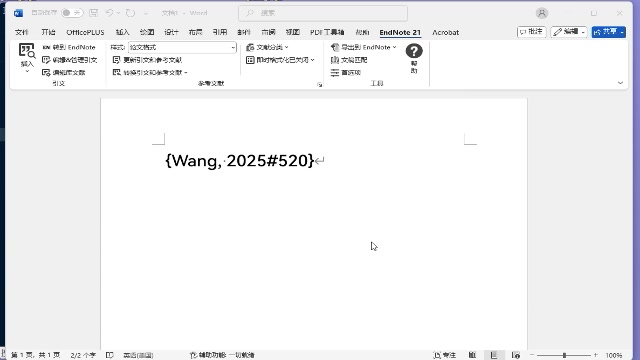This screenshot has height=360, width=640.
Task: Switch to Print Layout view icon
Action: point(494,355)
